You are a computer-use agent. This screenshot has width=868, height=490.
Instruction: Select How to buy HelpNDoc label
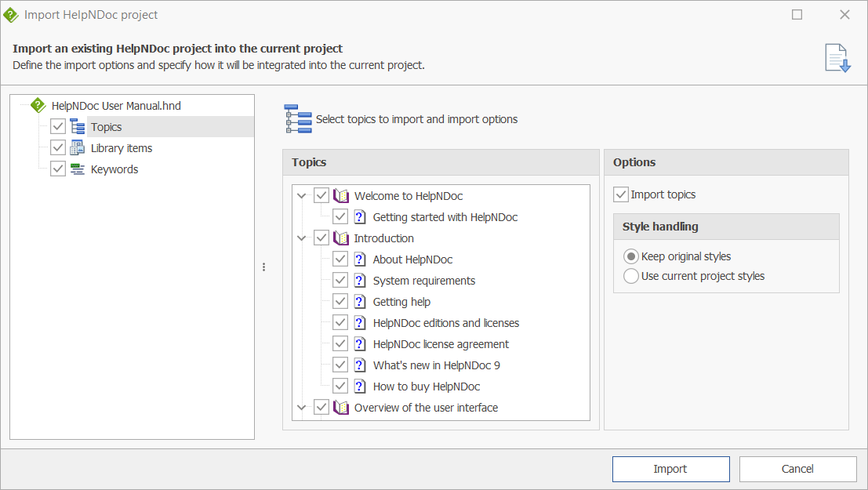point(427,387)
